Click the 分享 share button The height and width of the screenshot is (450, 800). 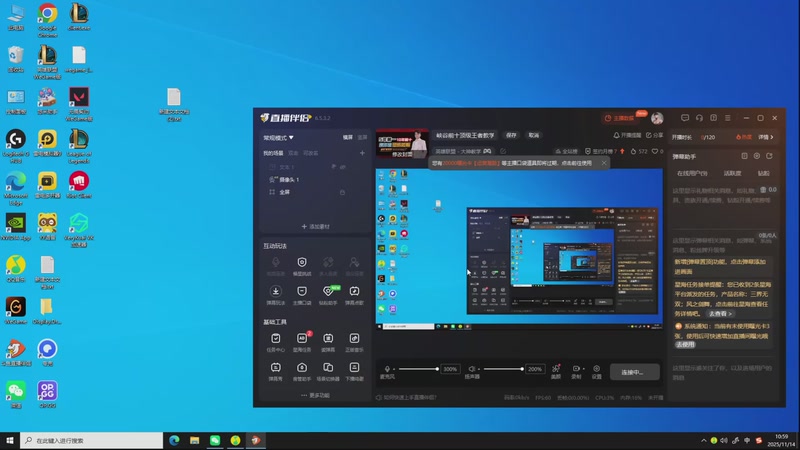click(x=655, y=135)
